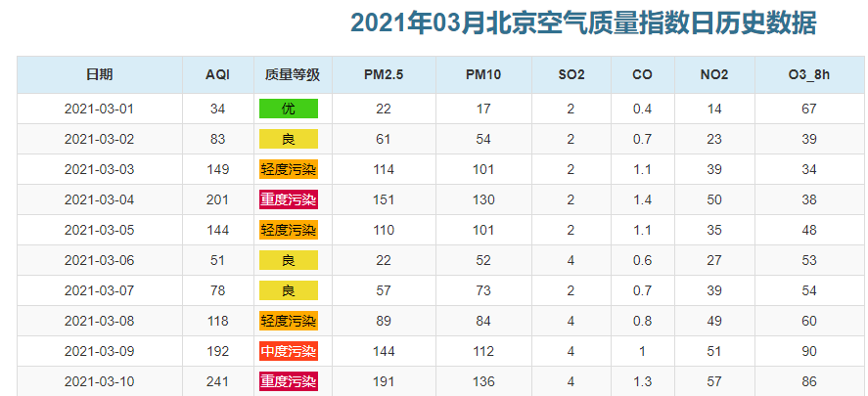This screenshot has height=396, width=868.
Task: Click the yellow 良 badge for 2021-03-02
Action: coord(289,140)
